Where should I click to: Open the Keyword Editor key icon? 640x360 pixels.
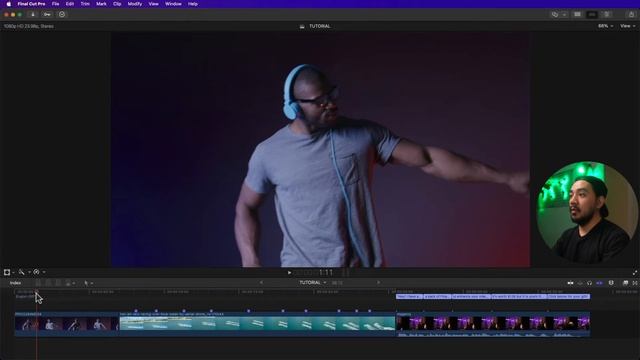click(47, 15)
